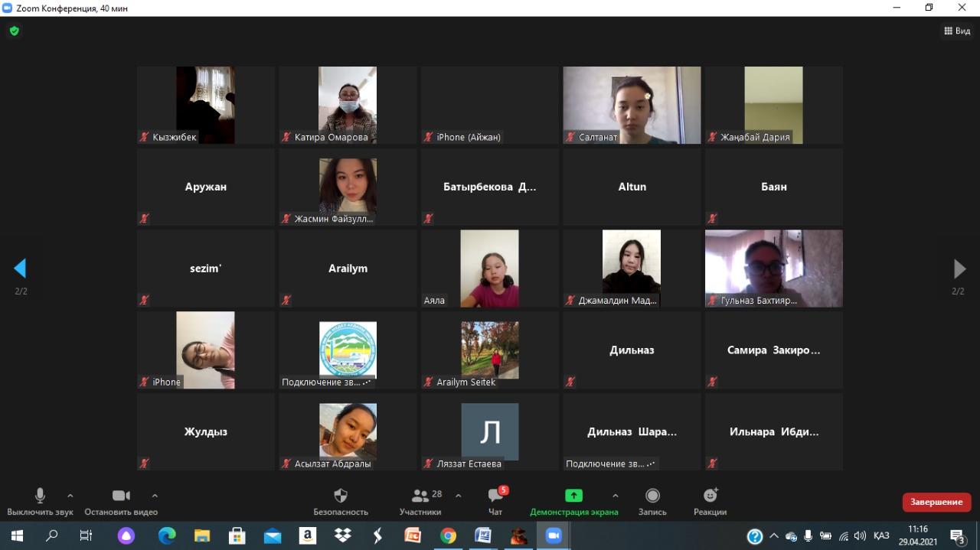Open the Вид view menu
Image resolution: width=980 pixels, height=550 pixels.
[957, 31]
